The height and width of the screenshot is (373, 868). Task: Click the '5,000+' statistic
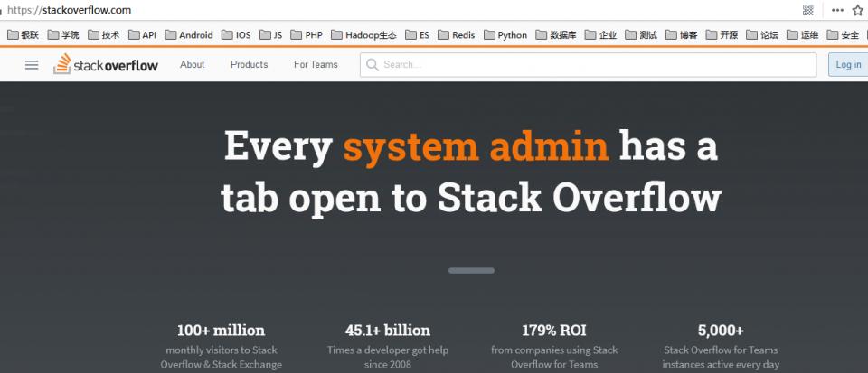click(x=721, y=331)
